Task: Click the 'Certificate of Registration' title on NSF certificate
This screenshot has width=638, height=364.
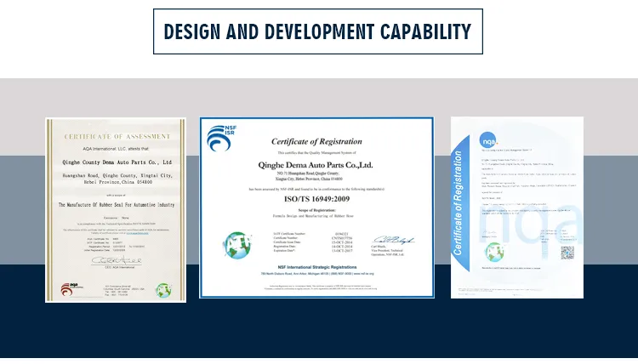Action: [x=316, y=141]
